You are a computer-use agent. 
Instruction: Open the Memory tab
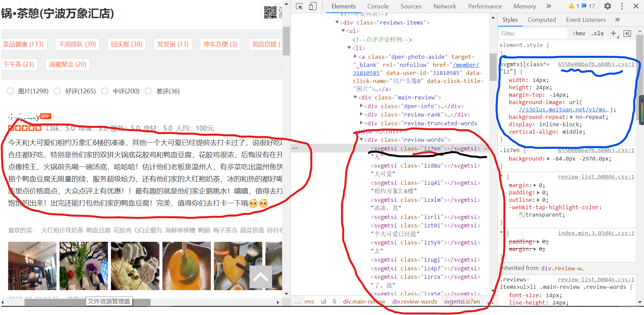tap(524, 6)
